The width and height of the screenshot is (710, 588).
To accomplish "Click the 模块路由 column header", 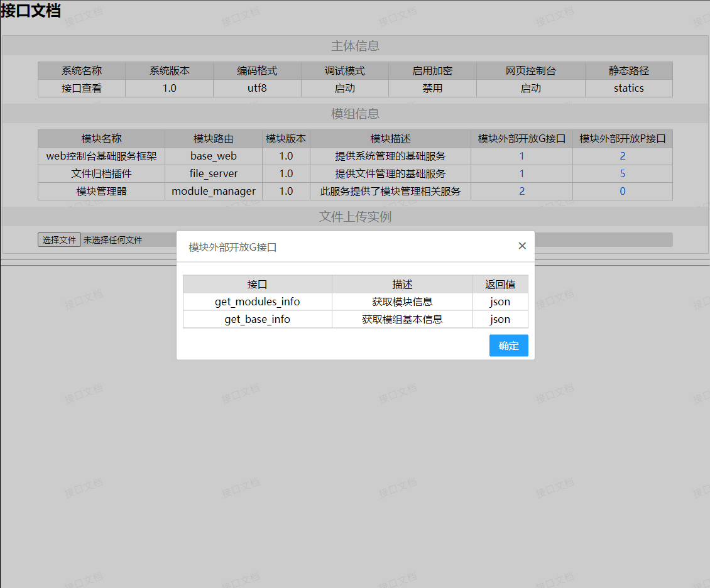I will (213, 138).
